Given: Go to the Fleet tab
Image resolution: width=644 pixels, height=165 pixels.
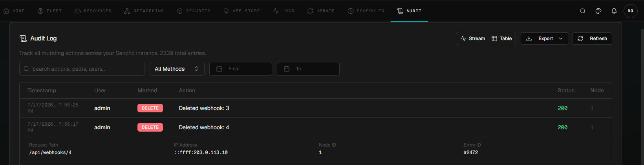Looking at the screenshot, I should tap(50, 11).
